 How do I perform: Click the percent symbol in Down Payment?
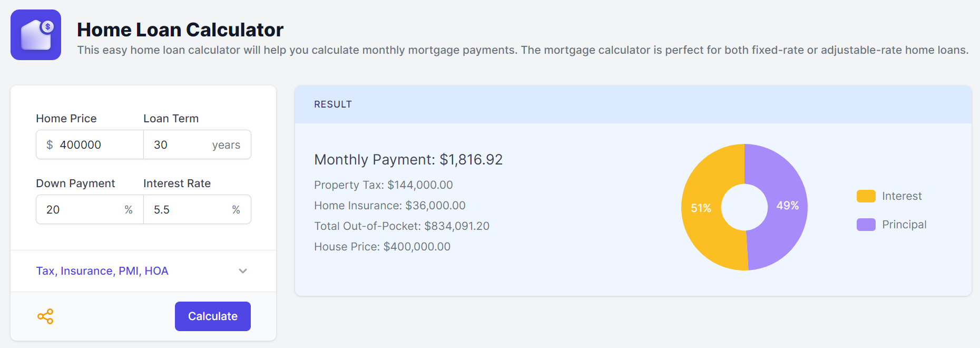pyautogui.click(x=129, y=210)
